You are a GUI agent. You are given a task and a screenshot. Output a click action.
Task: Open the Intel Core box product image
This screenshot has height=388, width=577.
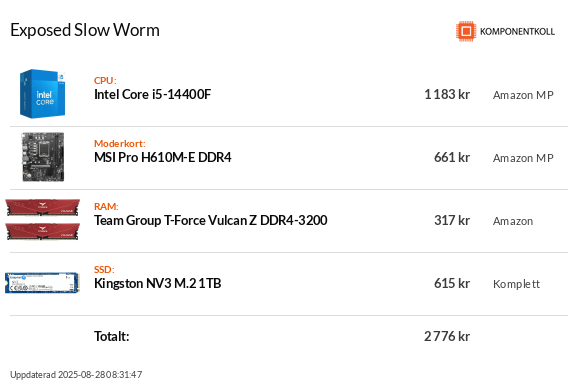pyautogui.click(x=43, y=94)
